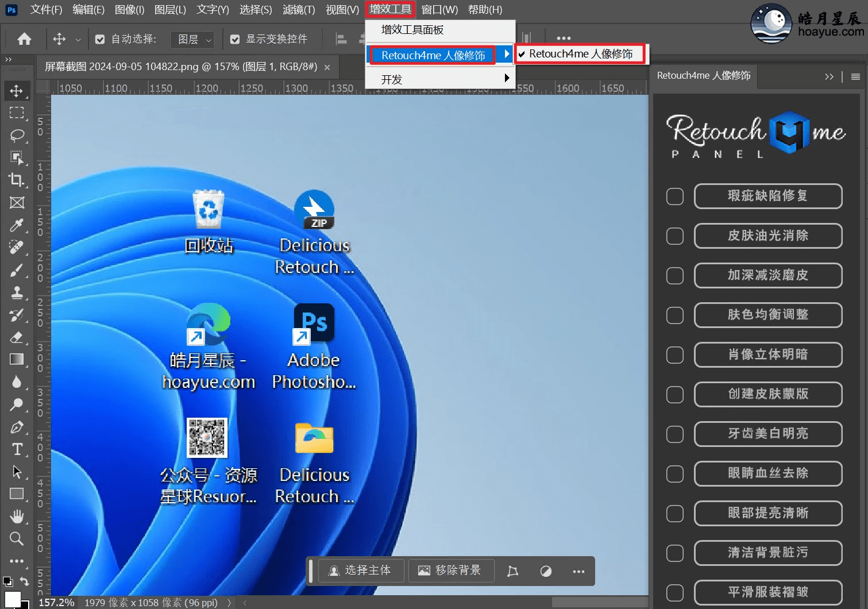Screen dimensions: 868x609
Task: Click the 157.2% zoom level field
Action: click(56, 603)
